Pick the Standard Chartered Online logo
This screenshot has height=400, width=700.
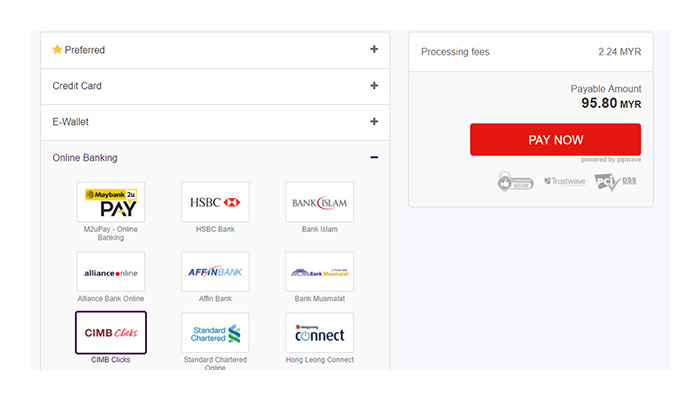(x=215, y=332)
